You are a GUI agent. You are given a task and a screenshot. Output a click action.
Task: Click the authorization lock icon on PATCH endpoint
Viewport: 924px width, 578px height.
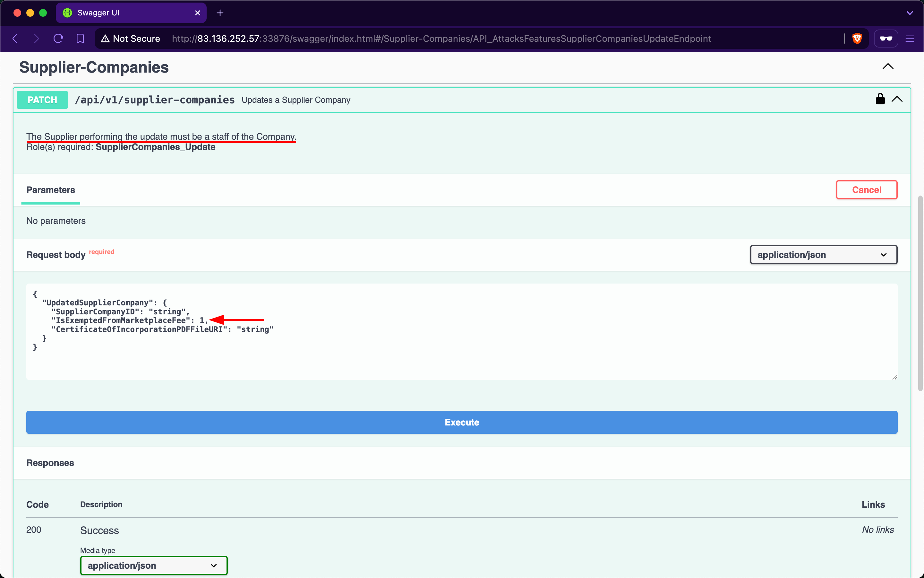[x=880, y=99]
